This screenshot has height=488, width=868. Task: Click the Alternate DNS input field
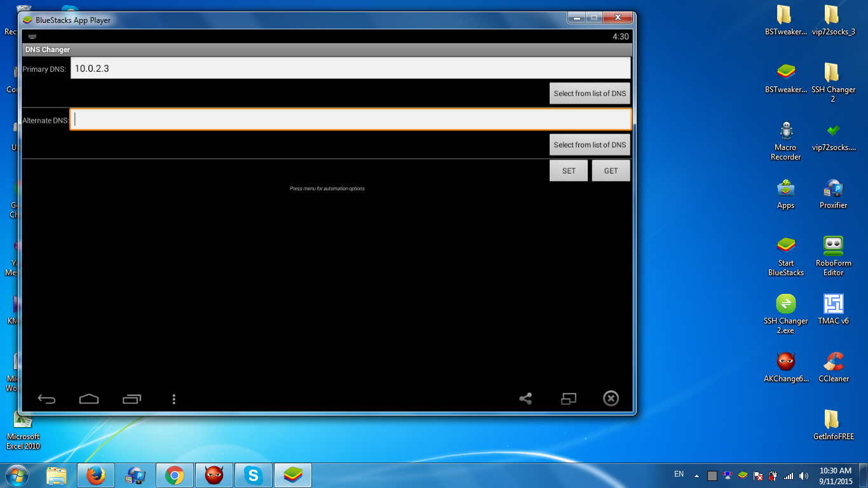(x=350, y=119)
